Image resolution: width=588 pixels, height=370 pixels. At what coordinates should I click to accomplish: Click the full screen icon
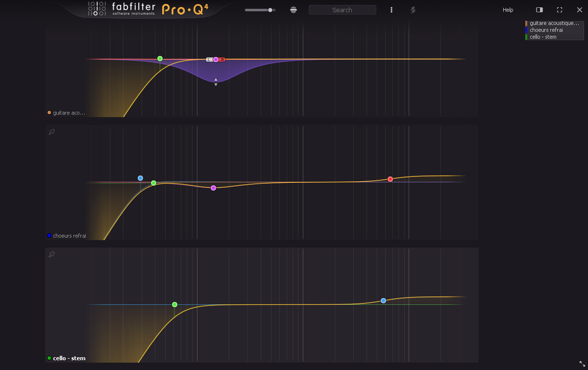click(x=560, y=10)
